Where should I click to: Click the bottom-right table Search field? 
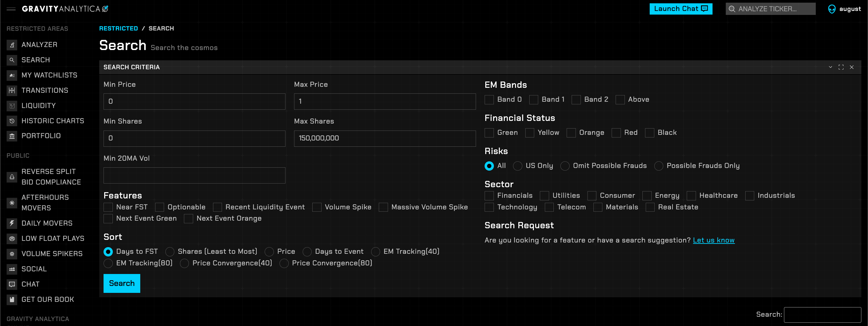tap(822, 314)
